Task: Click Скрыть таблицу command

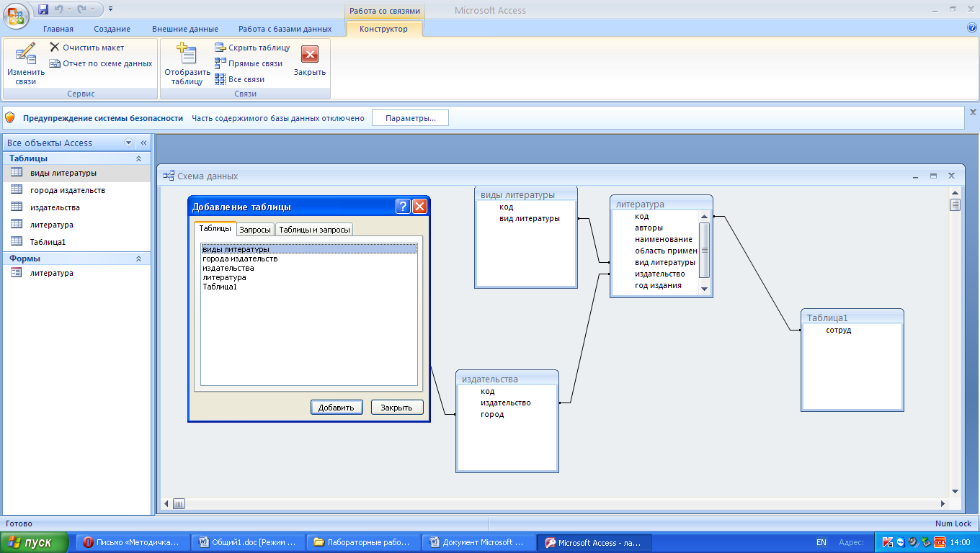Action: (252, 48)
